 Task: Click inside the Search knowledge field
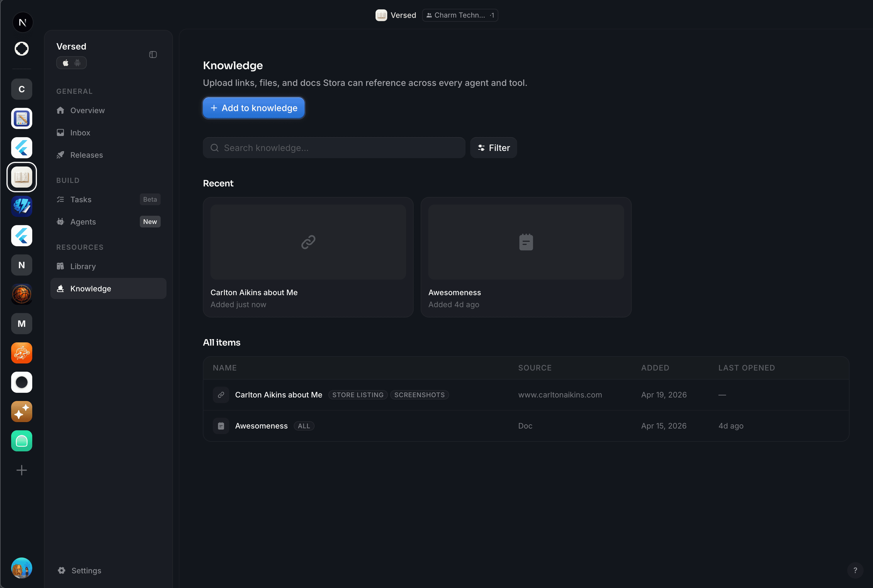click(x=334, y=148)
